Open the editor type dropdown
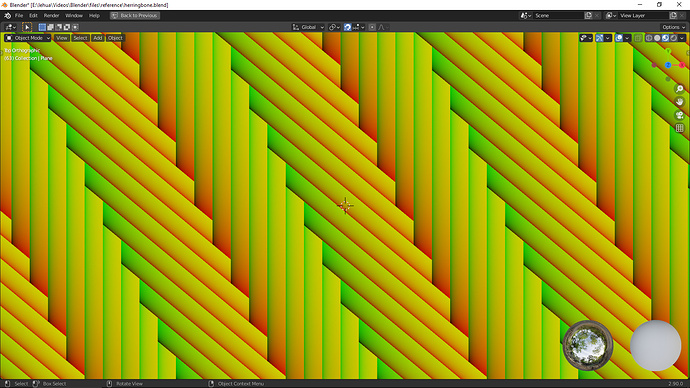The width and height of the screenshot is (690, 388). coord(11,27)
